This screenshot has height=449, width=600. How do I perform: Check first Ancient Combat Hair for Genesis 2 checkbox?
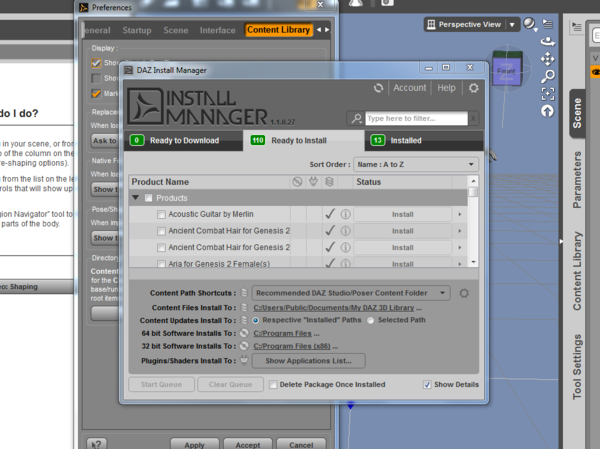point(161,231)
